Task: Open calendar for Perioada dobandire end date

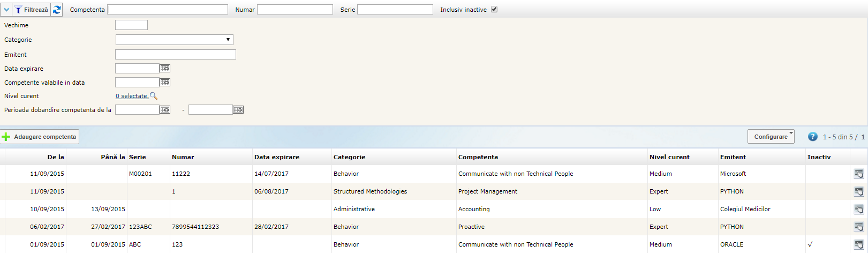Action: coord(238,110)
